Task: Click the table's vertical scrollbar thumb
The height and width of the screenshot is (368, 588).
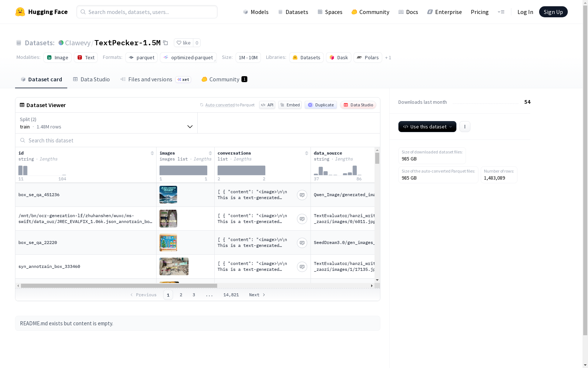Action: click(x=377, y=158)
